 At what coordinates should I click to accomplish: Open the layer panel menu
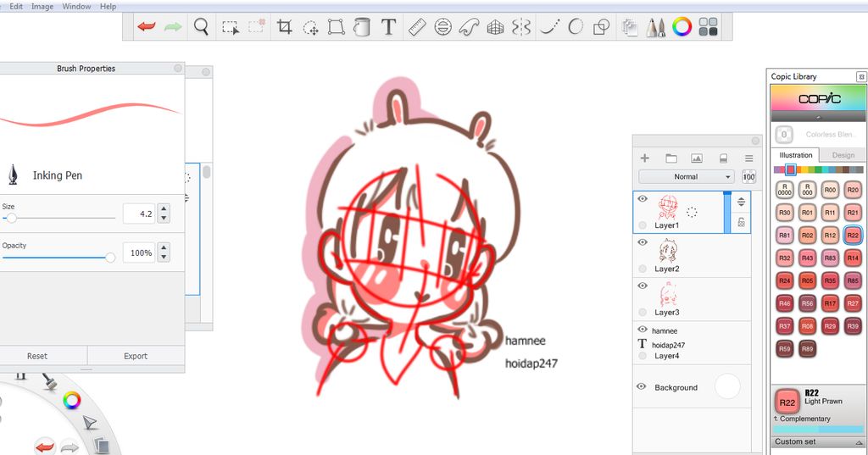[749, 158]
